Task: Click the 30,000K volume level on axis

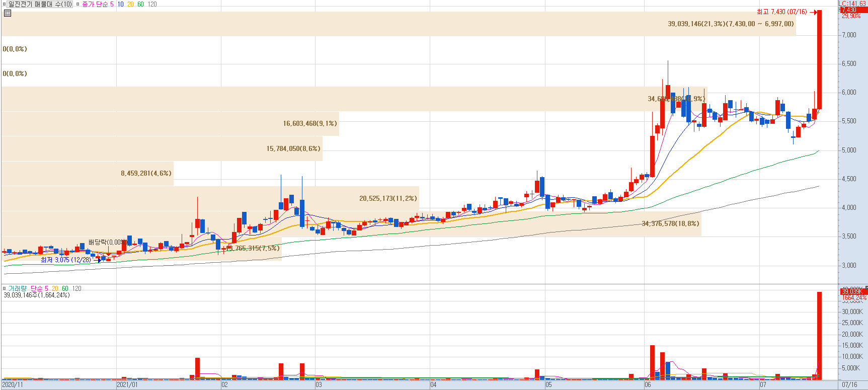Action: tap(852, 311)
